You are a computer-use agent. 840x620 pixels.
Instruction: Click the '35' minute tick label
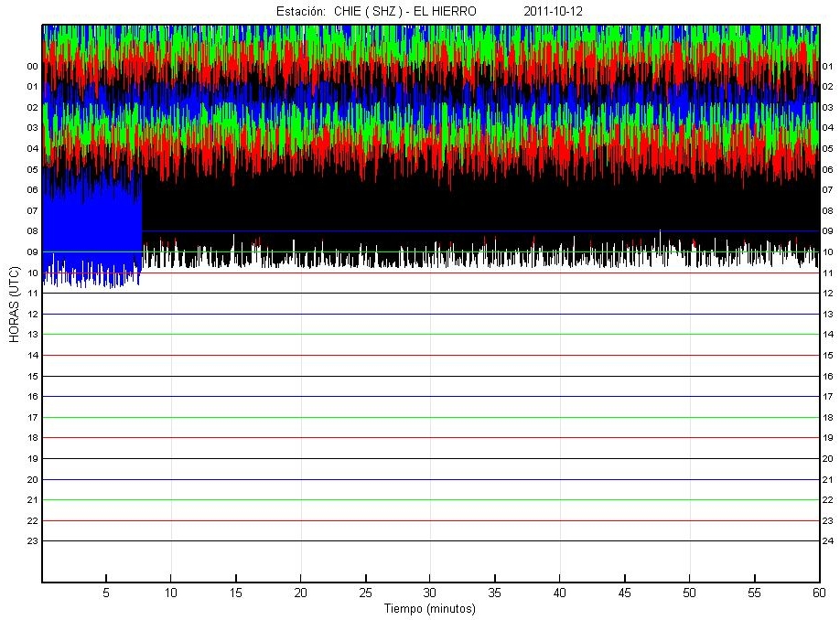tap(494, 593)
